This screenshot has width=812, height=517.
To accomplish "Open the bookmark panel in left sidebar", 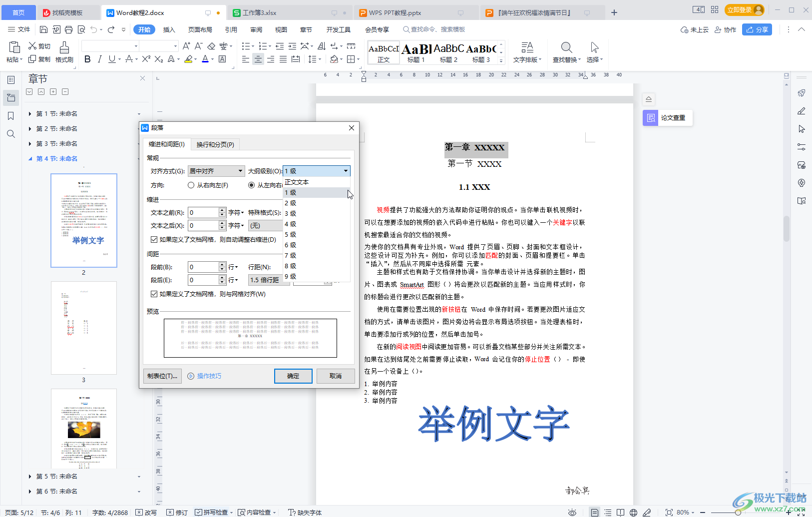I will (x=11, y=116).
